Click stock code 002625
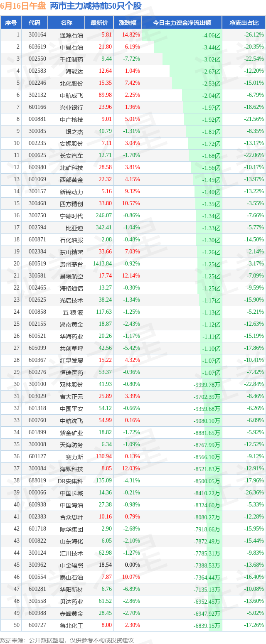This screenshot has width=266, height=644. 37,300
